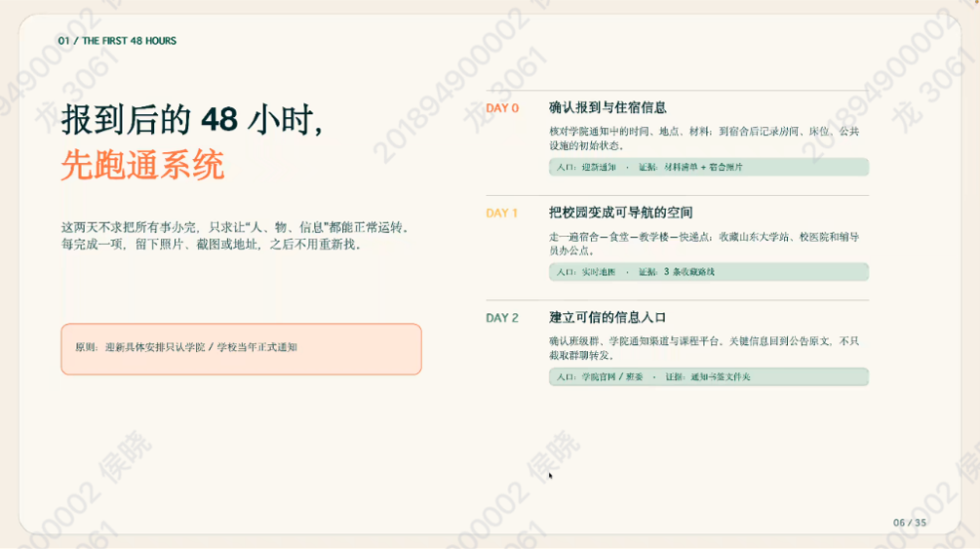Click the green tag 入口：迎新通知
This screenshot has height=549, width=980.
pos(709,167)
